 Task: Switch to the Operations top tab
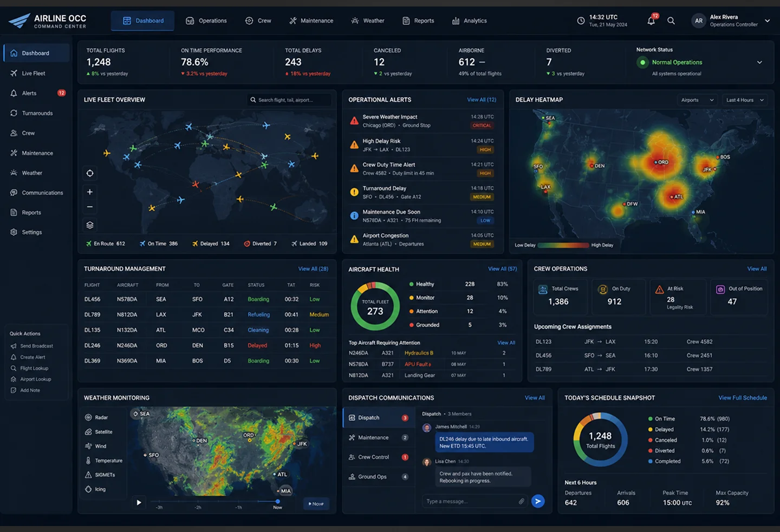pos(206,21)
